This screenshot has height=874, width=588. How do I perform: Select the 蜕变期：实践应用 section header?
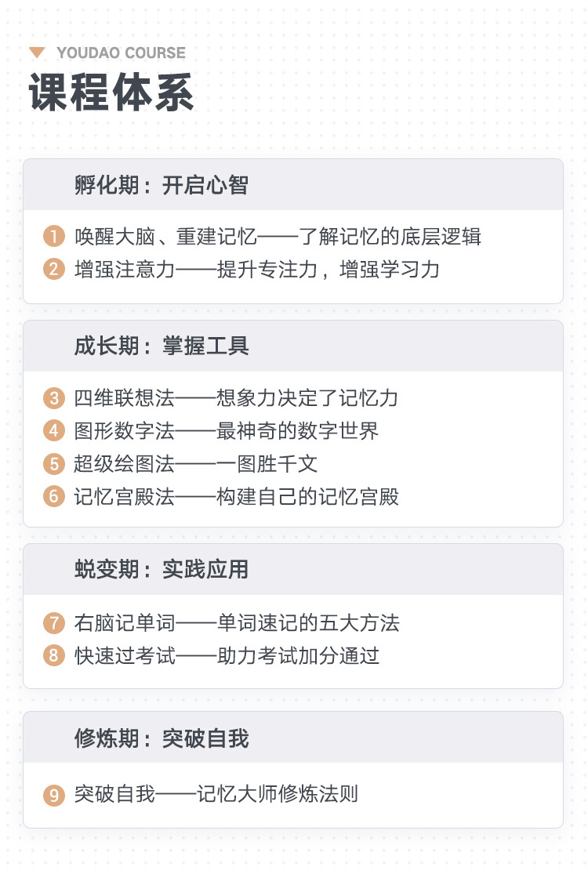coord(293,570)
